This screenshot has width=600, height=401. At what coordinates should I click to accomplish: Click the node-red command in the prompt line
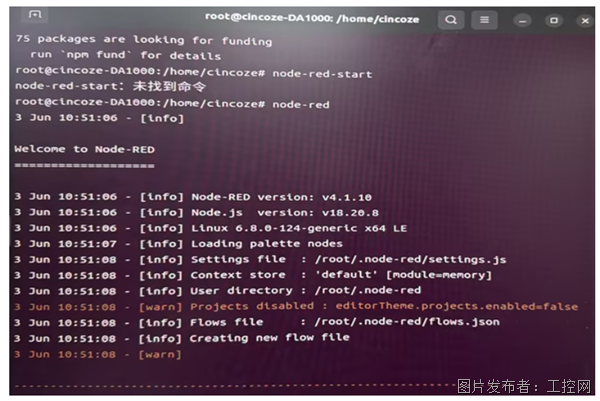(x=301, y=104)
